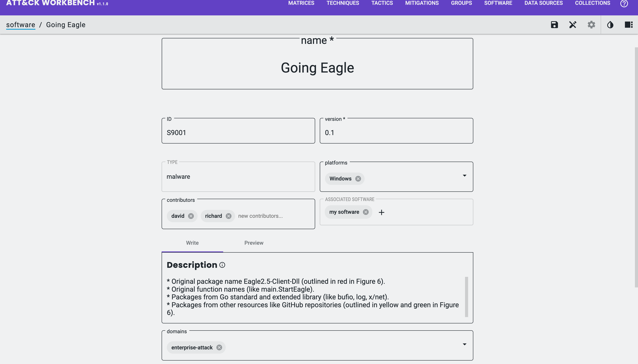
Task: Click the add associated software button
Action: [381, 212]
